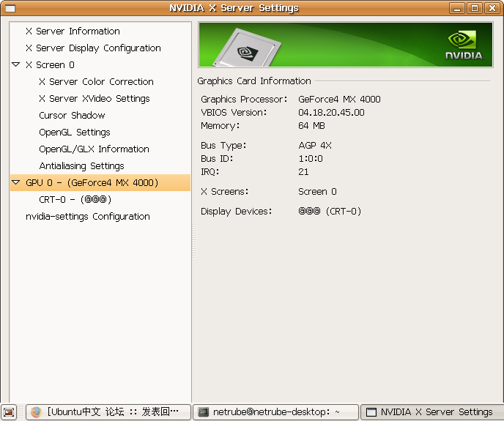
Task: Click the Memory: label
Action: tap(220, 126)
